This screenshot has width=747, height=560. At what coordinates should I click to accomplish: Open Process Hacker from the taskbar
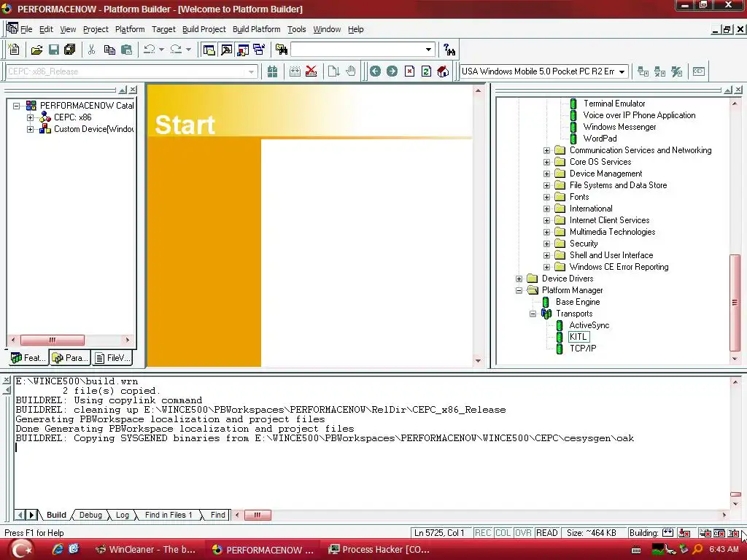point(379,550)
